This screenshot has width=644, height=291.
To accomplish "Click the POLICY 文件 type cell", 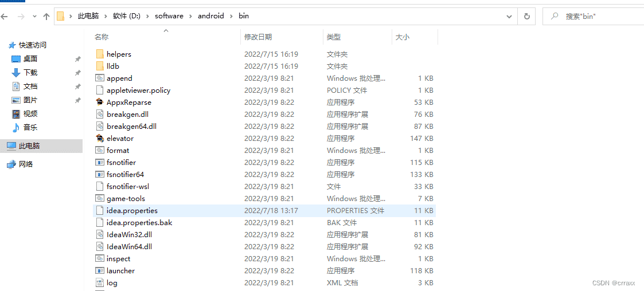I will click(x=347, y=90).
